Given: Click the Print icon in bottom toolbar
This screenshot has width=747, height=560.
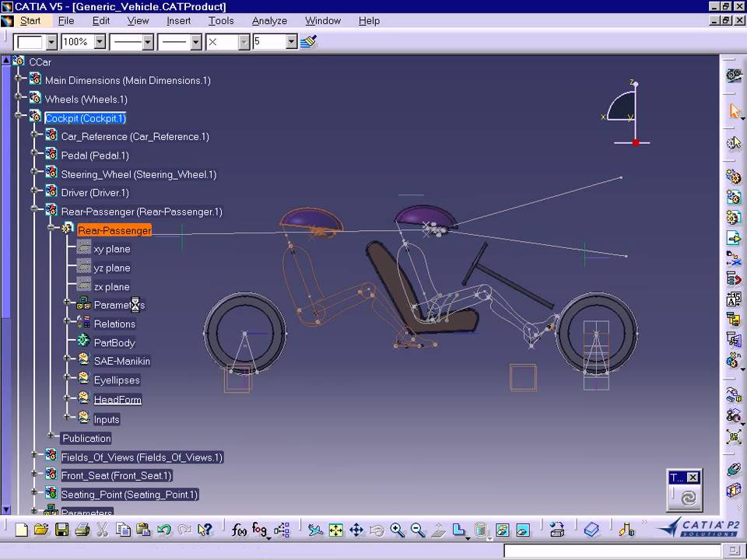Looking at the screenshot, I should pos(82,530).
